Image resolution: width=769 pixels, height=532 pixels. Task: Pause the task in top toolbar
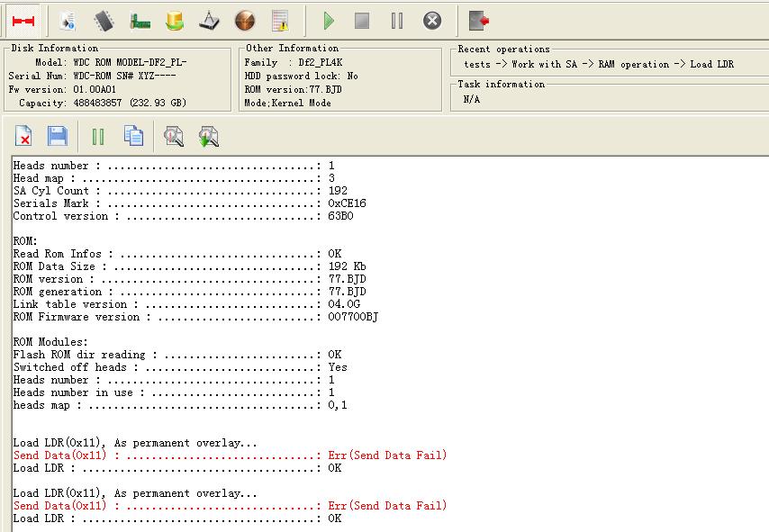click(397, 21)
